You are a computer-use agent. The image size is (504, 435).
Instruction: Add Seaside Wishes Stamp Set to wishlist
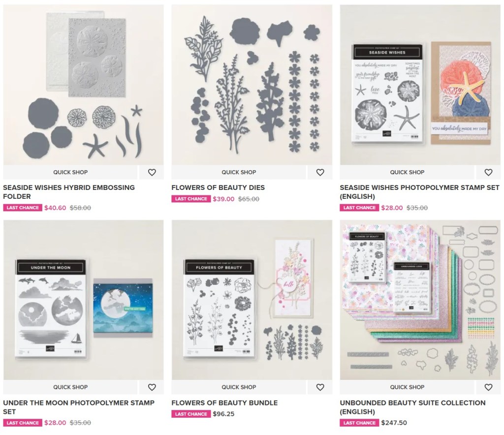tap(488, 172)
